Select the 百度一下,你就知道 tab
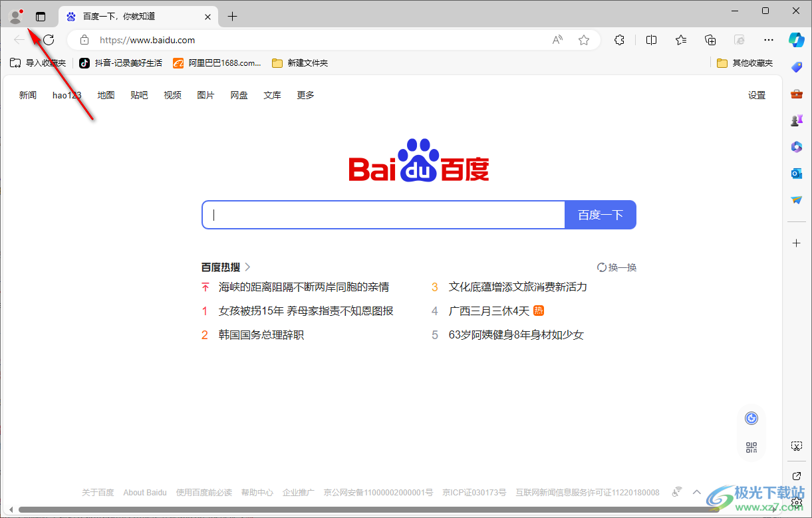 (139, 17)
